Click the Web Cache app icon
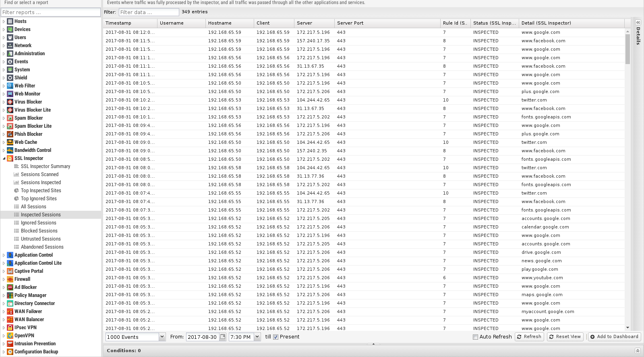The height and width of the screenshot is (357, 644). click(x=10, y=142)
